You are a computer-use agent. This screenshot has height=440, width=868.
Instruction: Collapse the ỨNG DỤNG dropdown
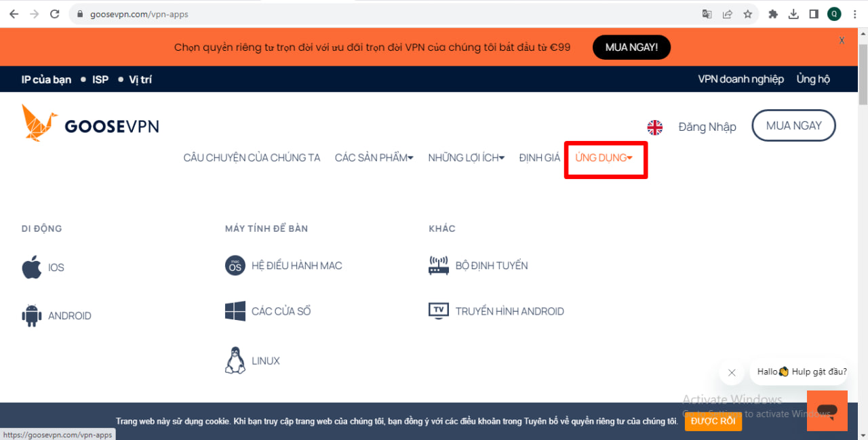[x=602, y=157]
